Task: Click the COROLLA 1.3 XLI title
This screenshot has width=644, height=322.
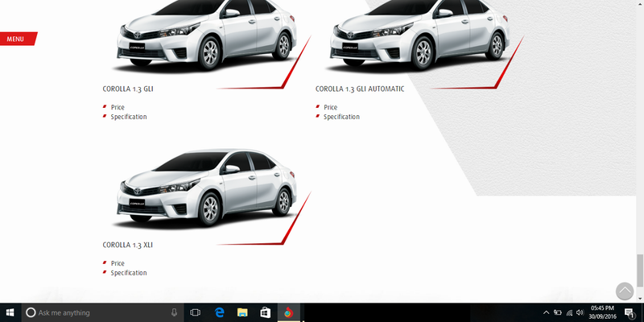Action: click(128, 245)
